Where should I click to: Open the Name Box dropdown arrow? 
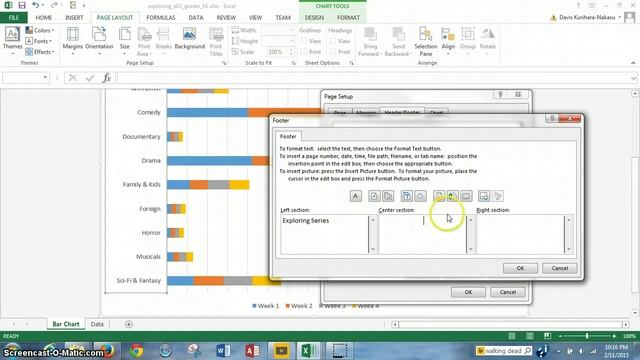pos(45,78)
